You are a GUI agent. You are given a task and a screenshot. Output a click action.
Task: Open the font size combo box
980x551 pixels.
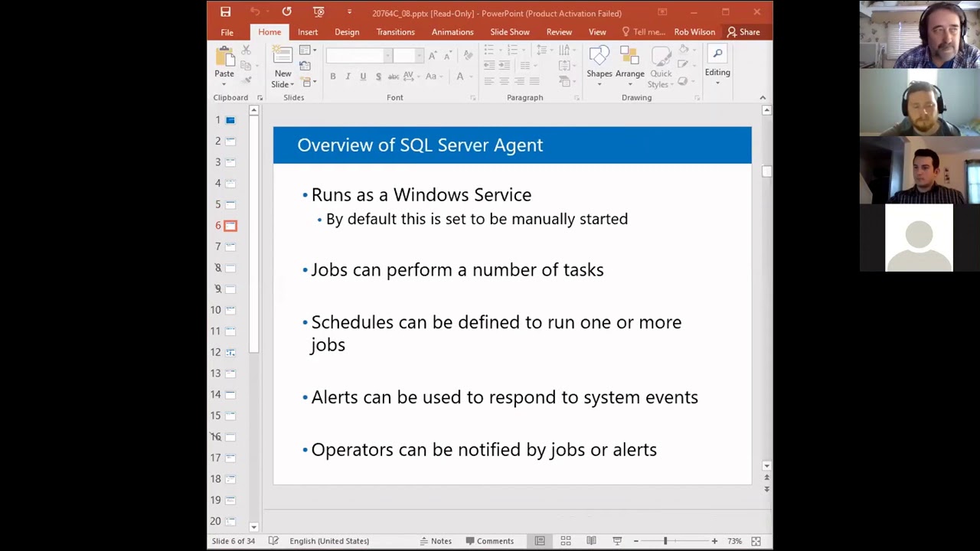tap(408, 56)
